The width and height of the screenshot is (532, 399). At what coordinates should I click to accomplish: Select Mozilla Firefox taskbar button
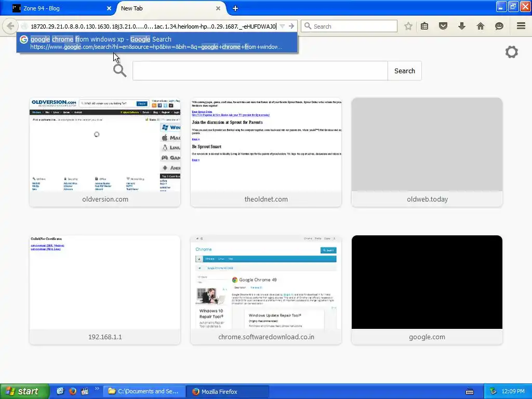(x=228, y=391)
